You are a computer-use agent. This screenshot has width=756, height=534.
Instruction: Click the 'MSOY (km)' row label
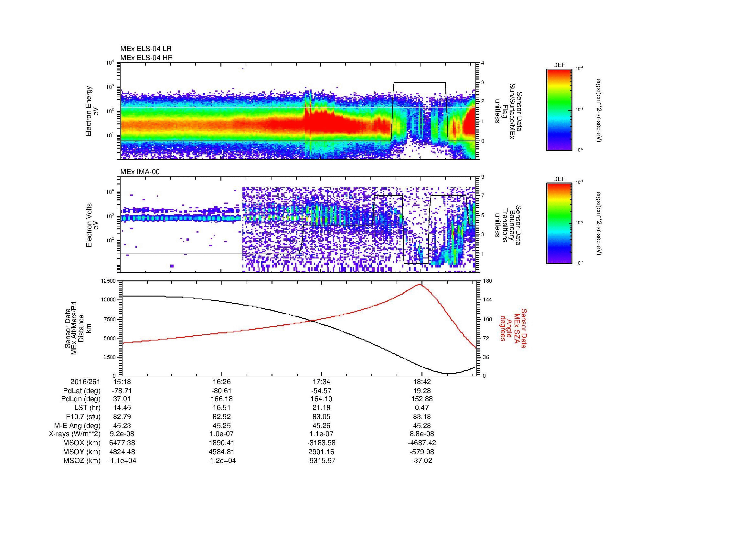click(x=82, y=452)
